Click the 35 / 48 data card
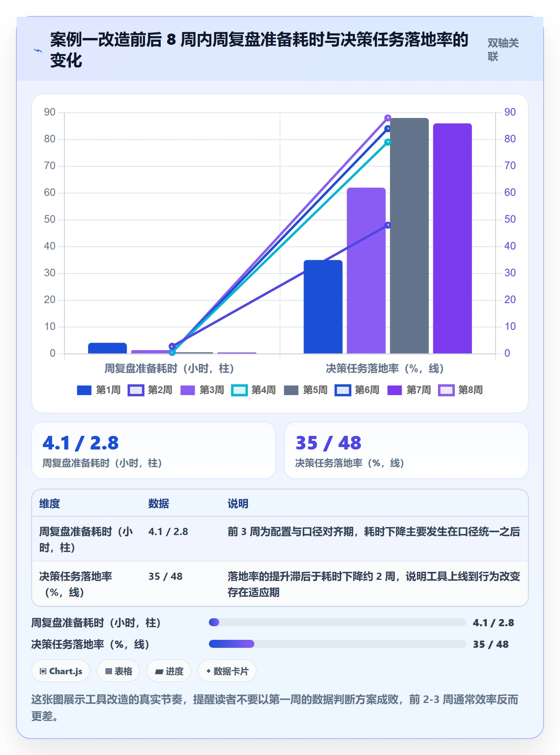Viewport: 560px width, 755px height. pos(406,450)
